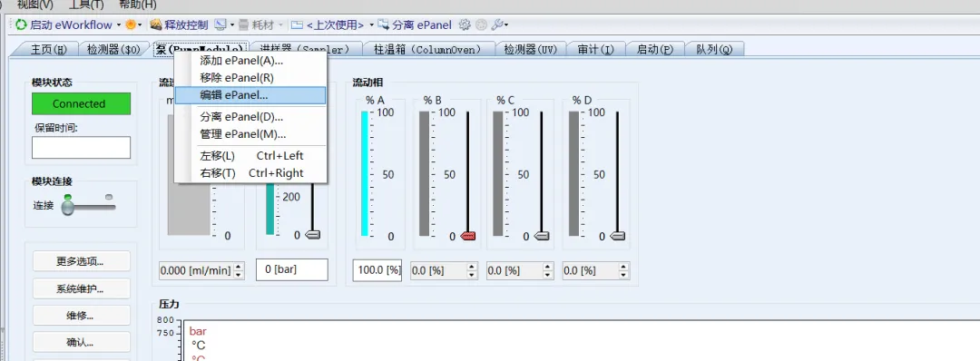
Task: Click the 分离 ePanel toolbar icon
Action: pyautogui.click(x=383, y=25)
